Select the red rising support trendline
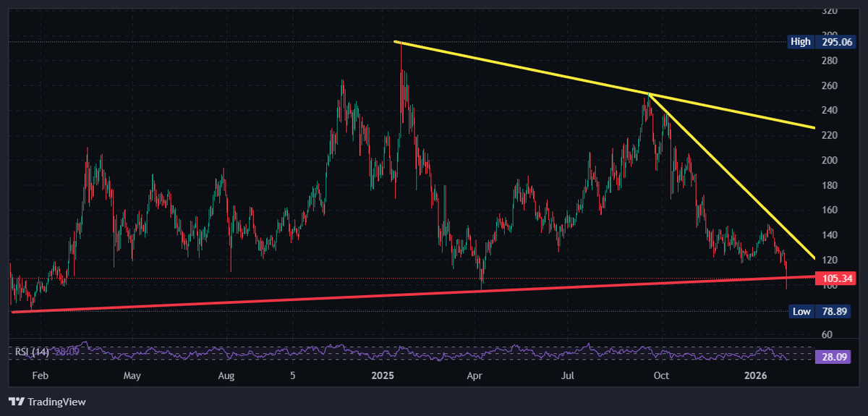Image resolution: width=868 pixels, height=416 pixels. (x=412, y=294)
